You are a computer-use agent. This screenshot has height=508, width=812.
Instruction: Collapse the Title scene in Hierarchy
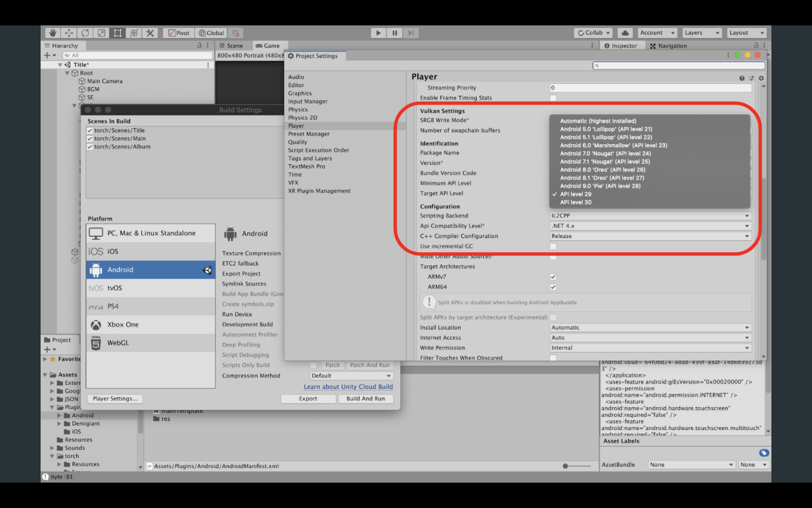pyautogui.click(x=61, y=65)
